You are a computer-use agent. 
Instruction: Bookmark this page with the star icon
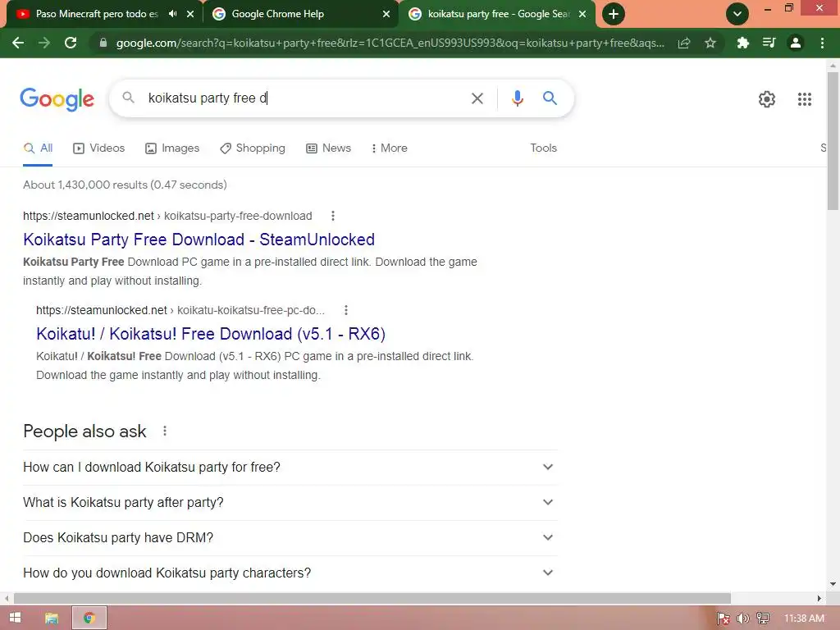pos(710,43)
